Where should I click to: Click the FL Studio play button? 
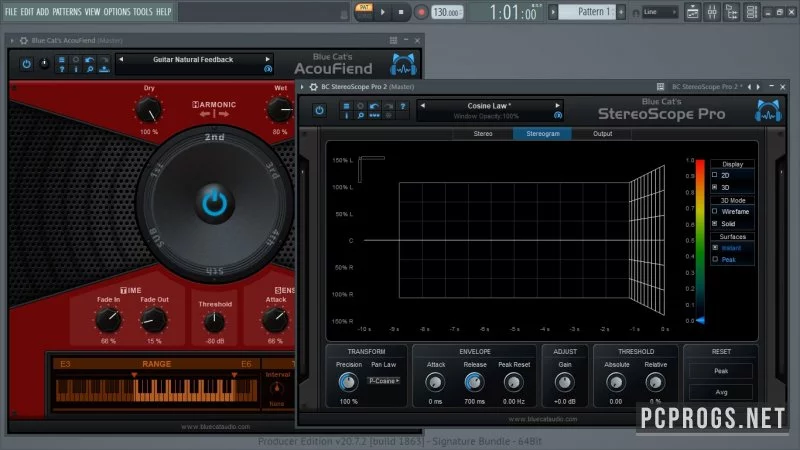pyautogui.click(x=383, y=12)
